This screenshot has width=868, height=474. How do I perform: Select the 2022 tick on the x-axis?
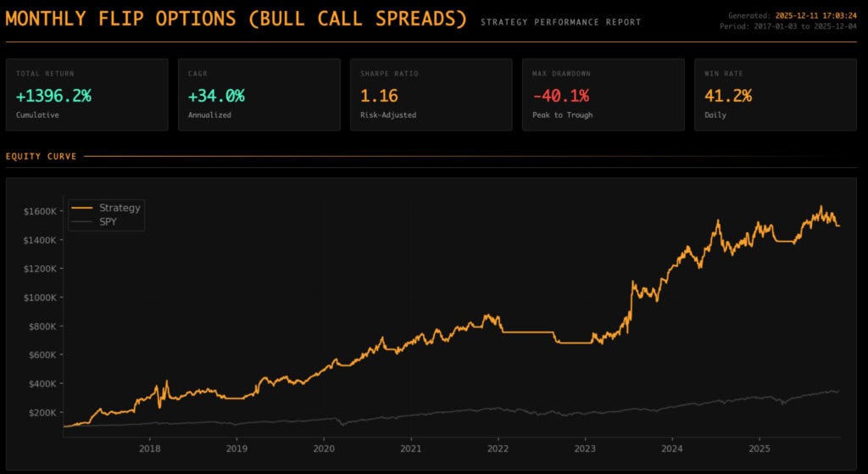(498, 448)
